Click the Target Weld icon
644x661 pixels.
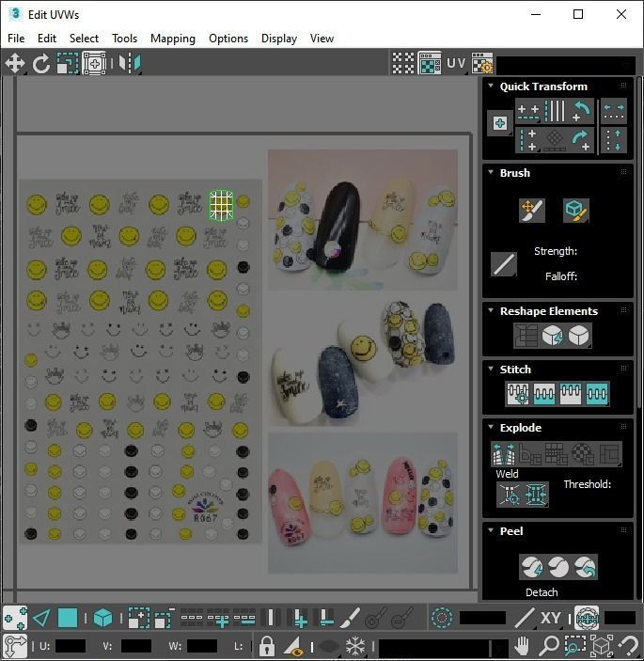(x=510, y=494)
